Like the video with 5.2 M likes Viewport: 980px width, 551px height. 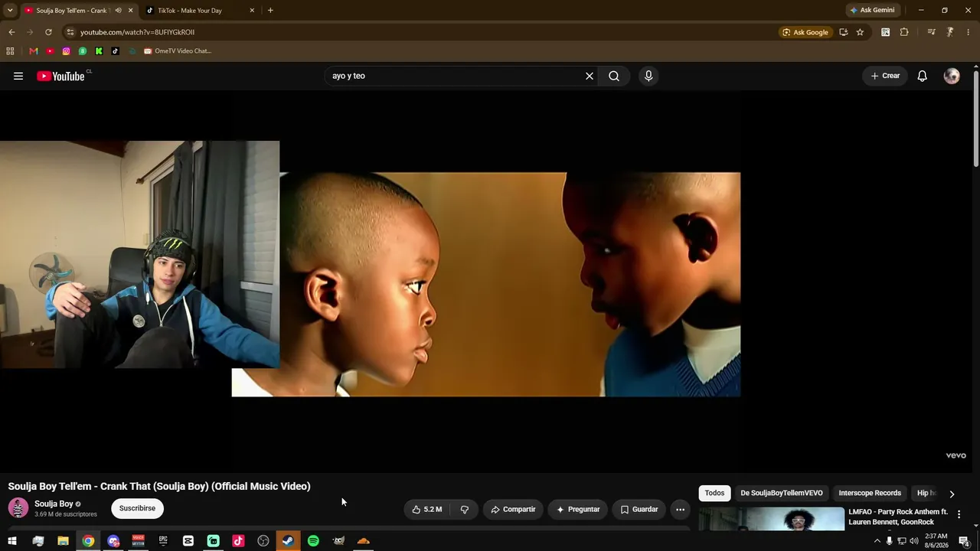click(x=427, y=510)
